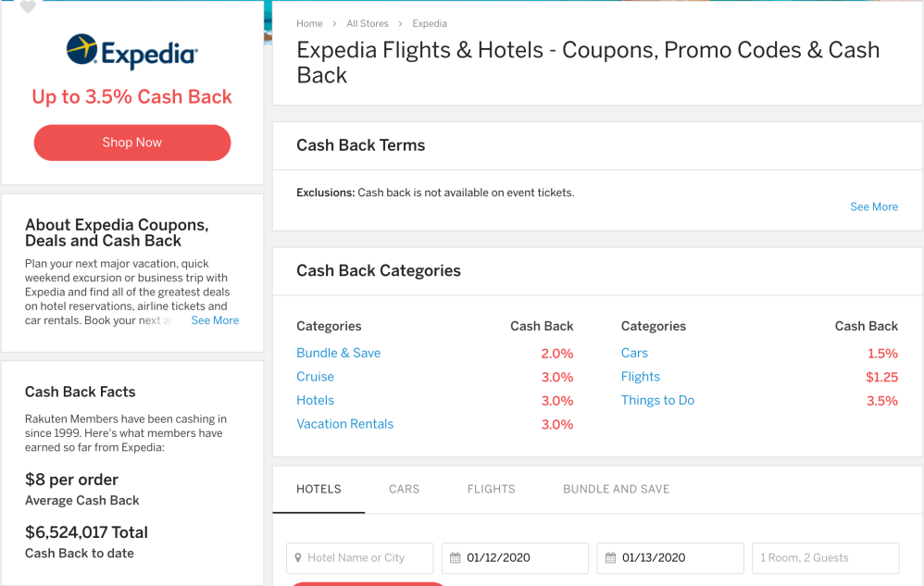Screen dimensions: 924x586
Task: Click the Up to 3.5% Cash Back text
Action: 132,97
